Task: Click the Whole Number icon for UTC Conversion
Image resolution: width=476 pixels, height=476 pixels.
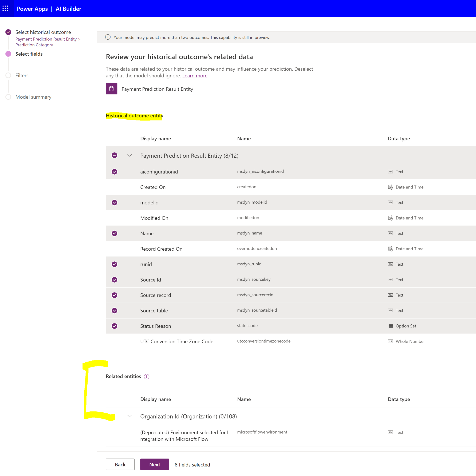Action: (390, 341)
